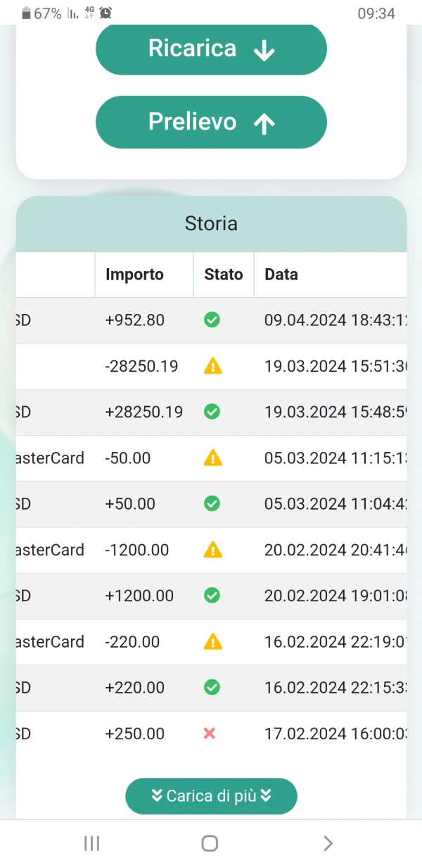Click green checkmark status for +952.80 transaction

click(212, 320)
